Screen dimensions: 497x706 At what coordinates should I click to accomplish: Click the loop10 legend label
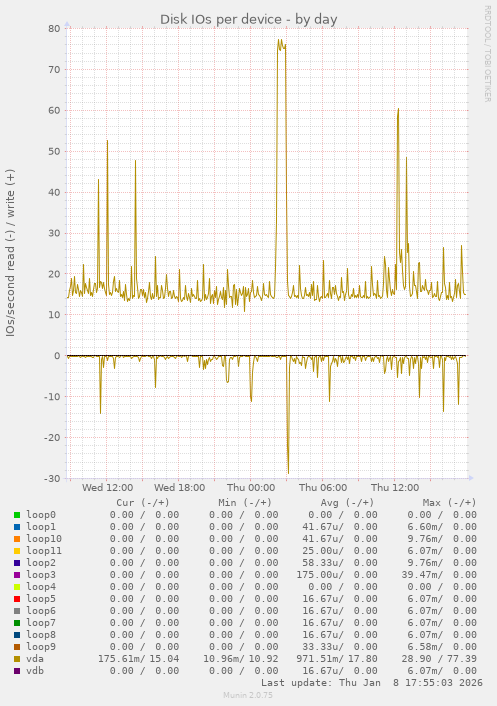[44, 539]
